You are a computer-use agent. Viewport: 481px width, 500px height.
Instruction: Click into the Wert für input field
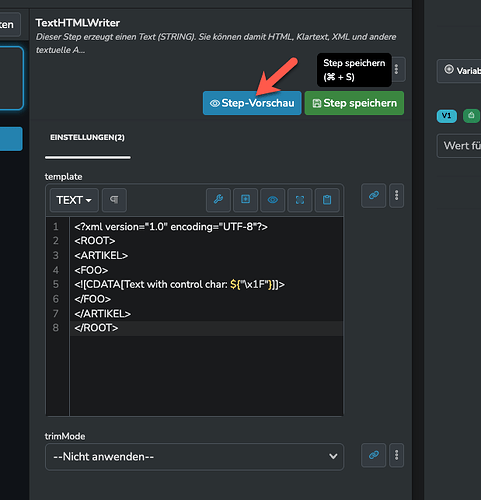tap(459, 146)
